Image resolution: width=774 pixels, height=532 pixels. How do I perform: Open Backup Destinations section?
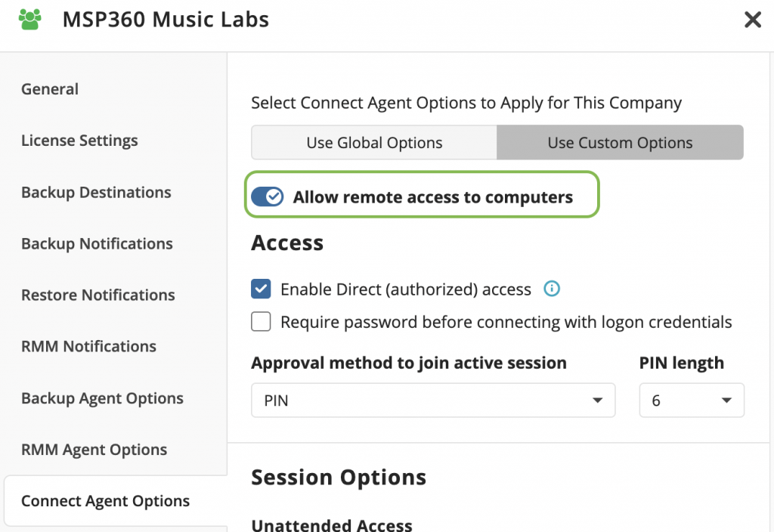(96, 192)
